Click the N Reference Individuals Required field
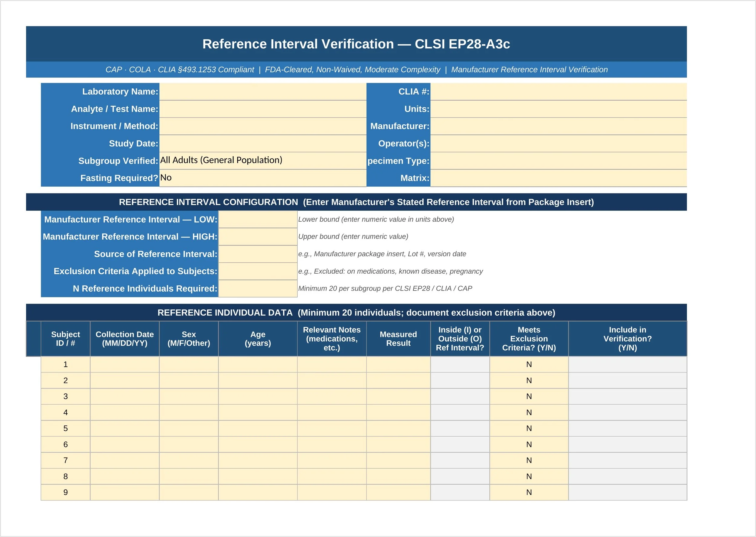Screen dimensions: 756x537 click(258, 288)
